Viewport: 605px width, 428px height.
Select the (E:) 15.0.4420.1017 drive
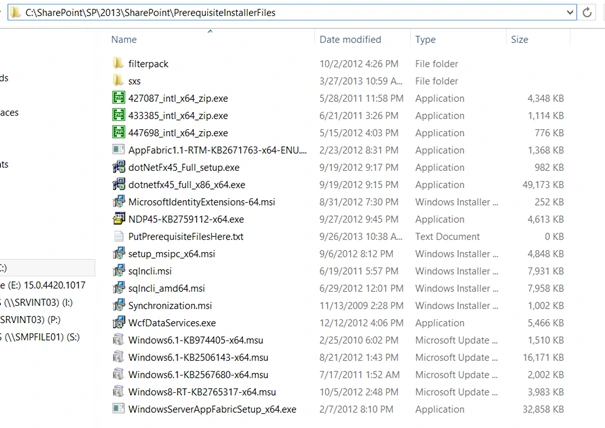coord(42,285)
